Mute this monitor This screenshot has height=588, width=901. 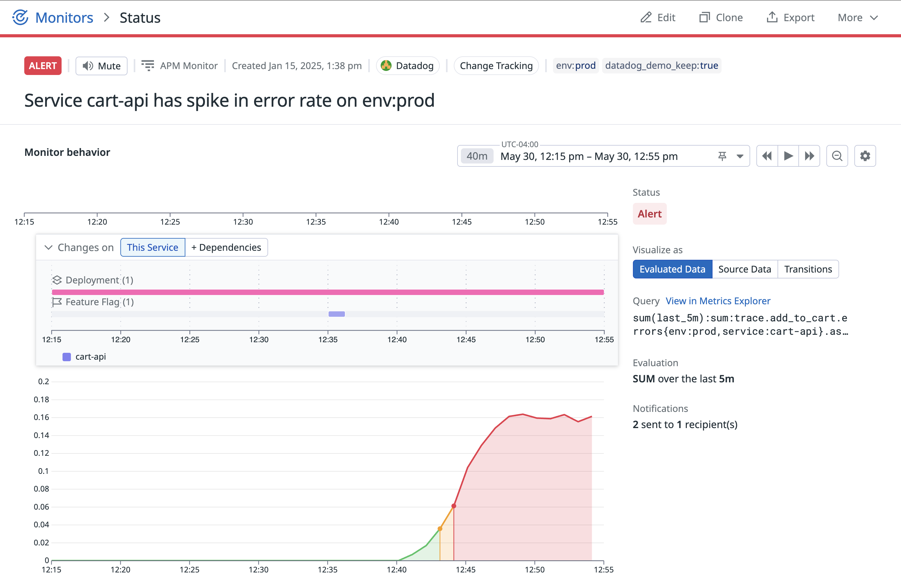[101, 66]
